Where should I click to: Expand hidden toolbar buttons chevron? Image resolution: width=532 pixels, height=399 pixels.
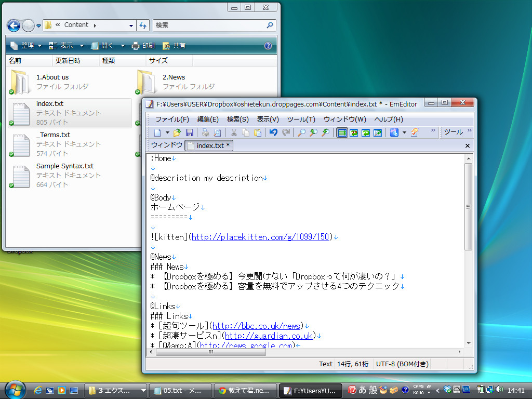[x=433, y=130]
